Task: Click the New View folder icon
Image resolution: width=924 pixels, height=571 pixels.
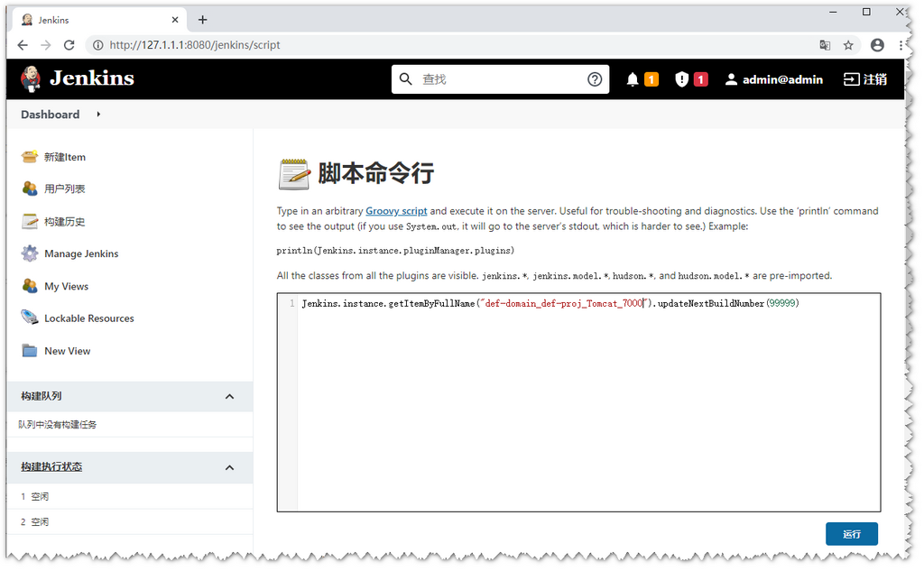Action: tap(30, 351)
